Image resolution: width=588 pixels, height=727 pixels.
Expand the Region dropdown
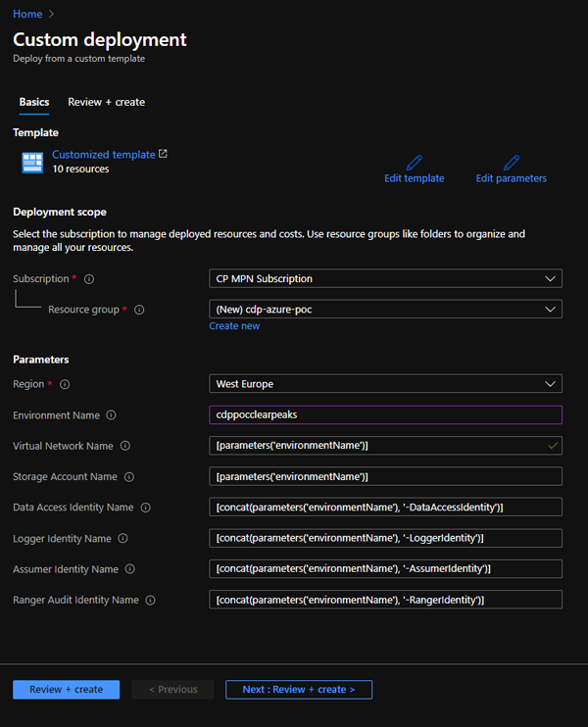[385, 384]
